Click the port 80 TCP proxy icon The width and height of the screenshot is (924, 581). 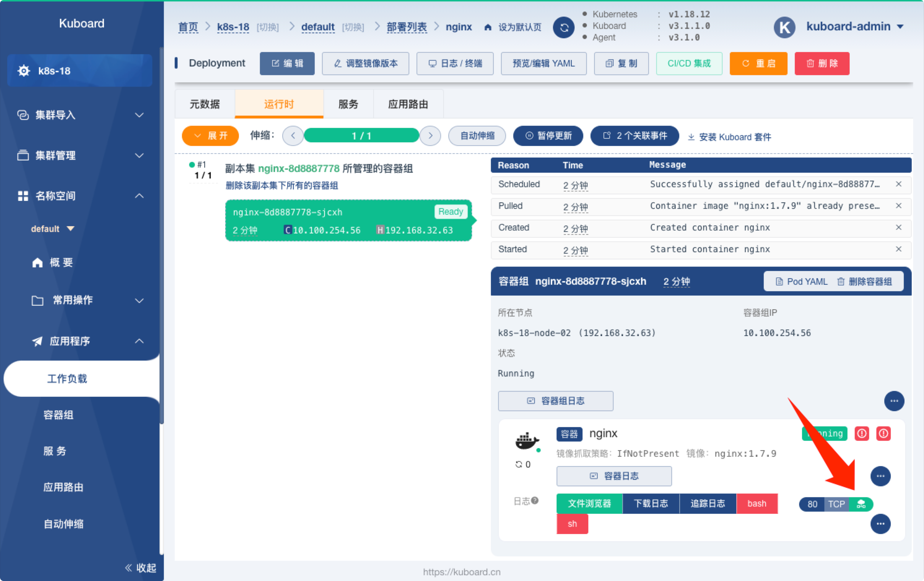point(861,504)
